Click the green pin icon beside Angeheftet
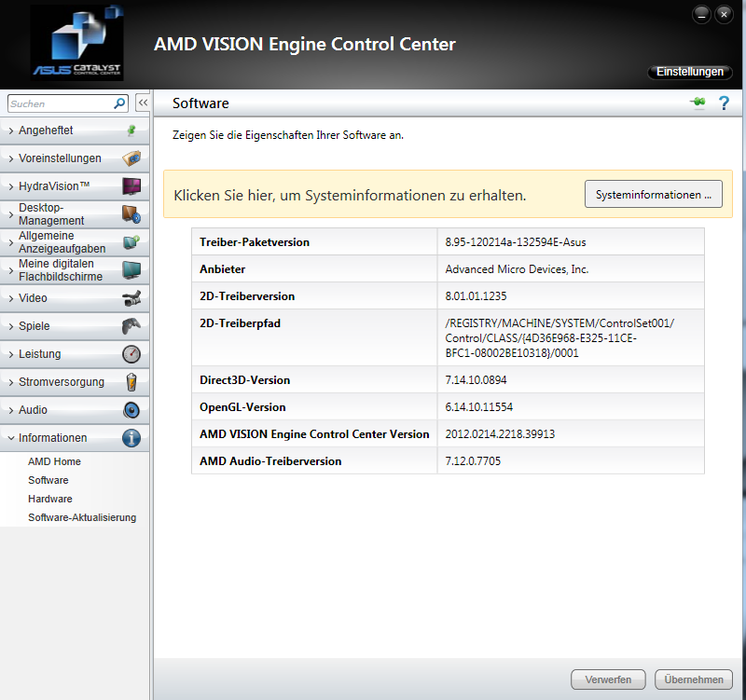Screen dimensions: 746x700 [131, 130]
